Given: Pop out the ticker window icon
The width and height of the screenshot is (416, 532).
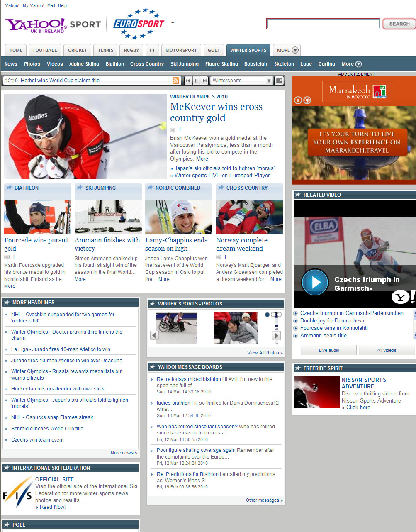Looking at the screenshot, I should coord(279,81).
